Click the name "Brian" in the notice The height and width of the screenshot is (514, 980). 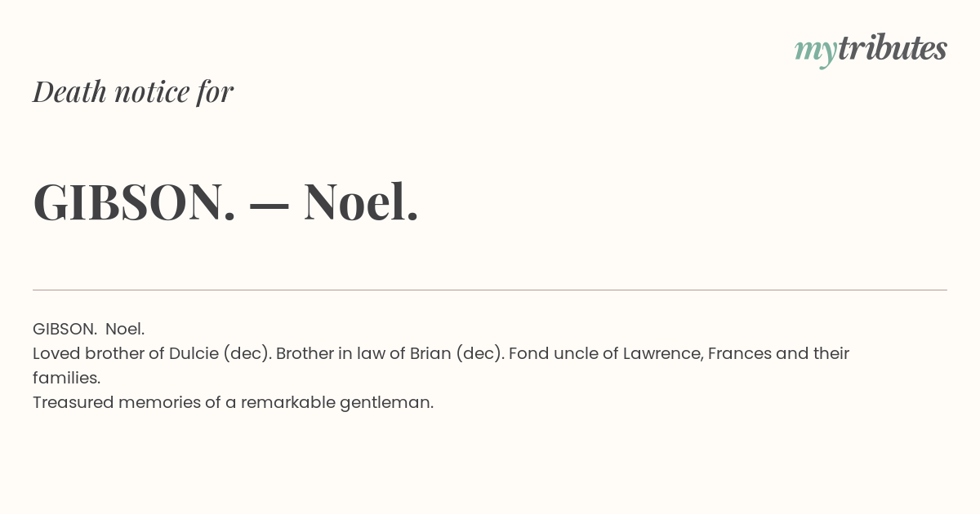(428, 353)
